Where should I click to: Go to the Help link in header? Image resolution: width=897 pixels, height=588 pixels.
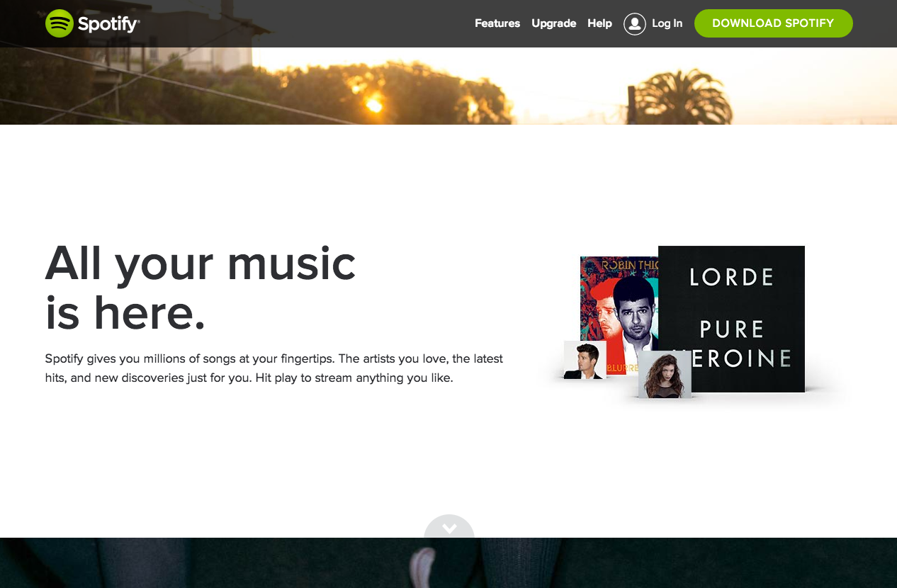(x=599, y=23)
